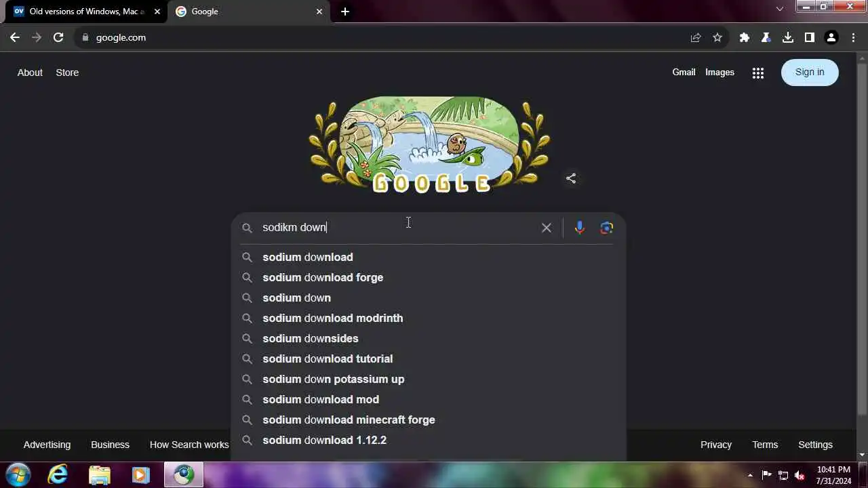This screenshot has height=488, width=868.
Task: Close the Old versions of Windows tab
Action: [x=157, y=12]
